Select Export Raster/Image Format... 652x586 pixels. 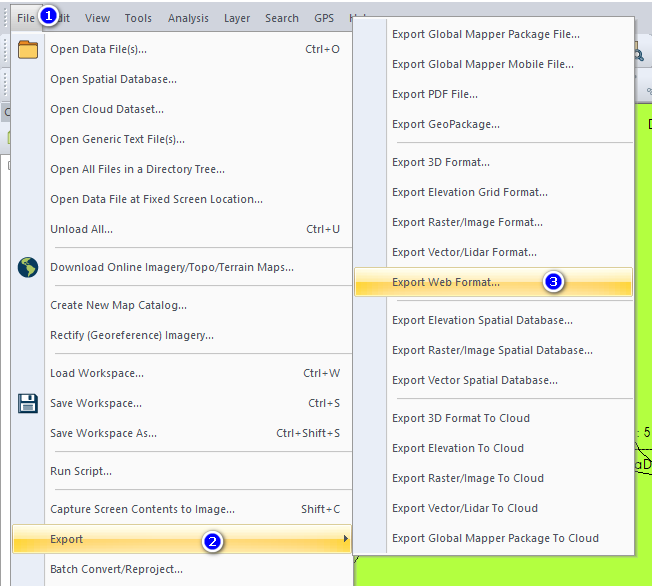[x=494, y=222]
